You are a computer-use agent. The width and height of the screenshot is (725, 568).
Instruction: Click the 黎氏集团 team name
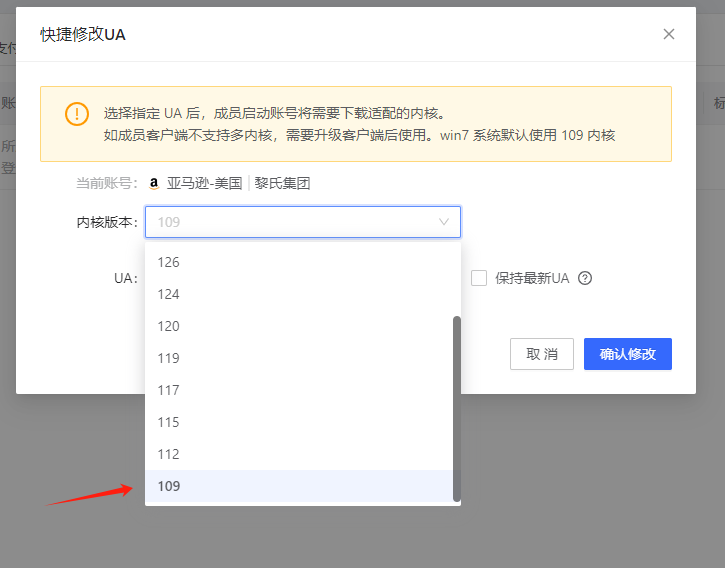tap(282, 184)
